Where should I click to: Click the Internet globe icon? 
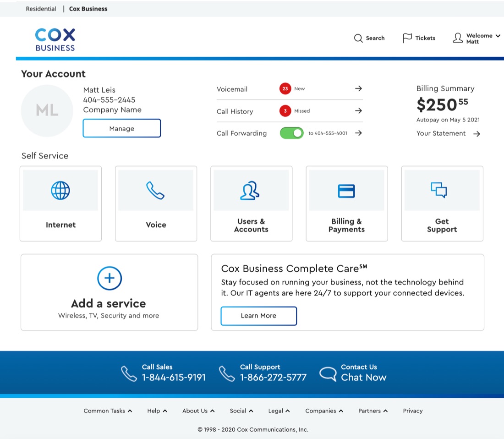point(60,191)
